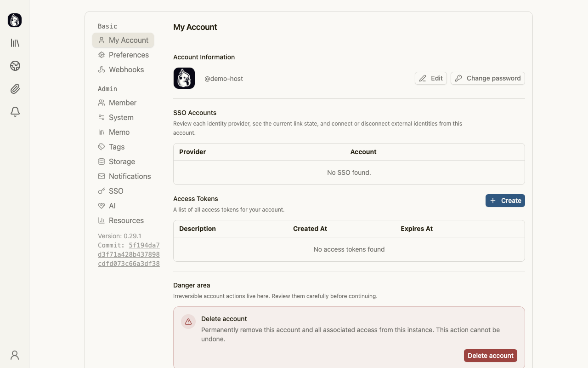Viewport: 588px width, 368px height.
Task: Click the @demo-host username text
Action: 224,79
